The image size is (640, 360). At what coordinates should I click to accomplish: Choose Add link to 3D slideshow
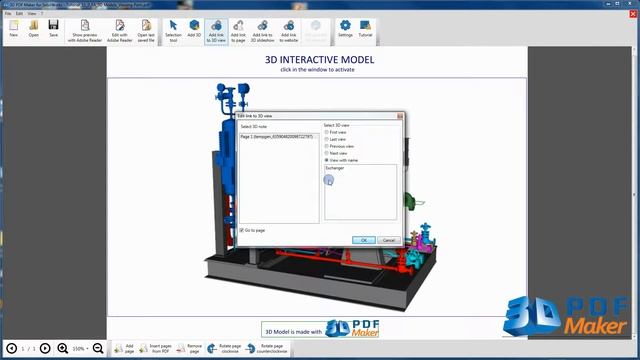pos(262,31)
